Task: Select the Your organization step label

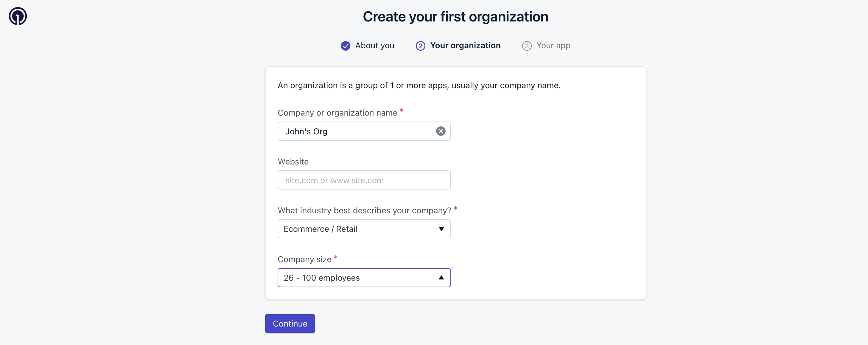Action: pyautogui.click(x=465, y=46)
